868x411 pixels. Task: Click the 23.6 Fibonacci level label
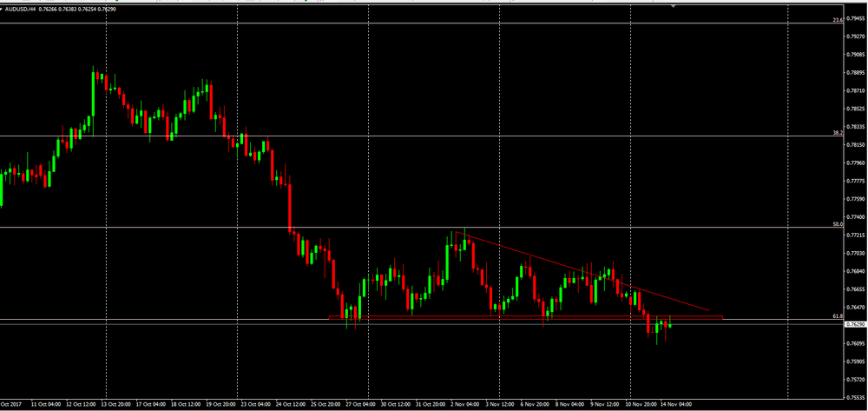(838, 20)
